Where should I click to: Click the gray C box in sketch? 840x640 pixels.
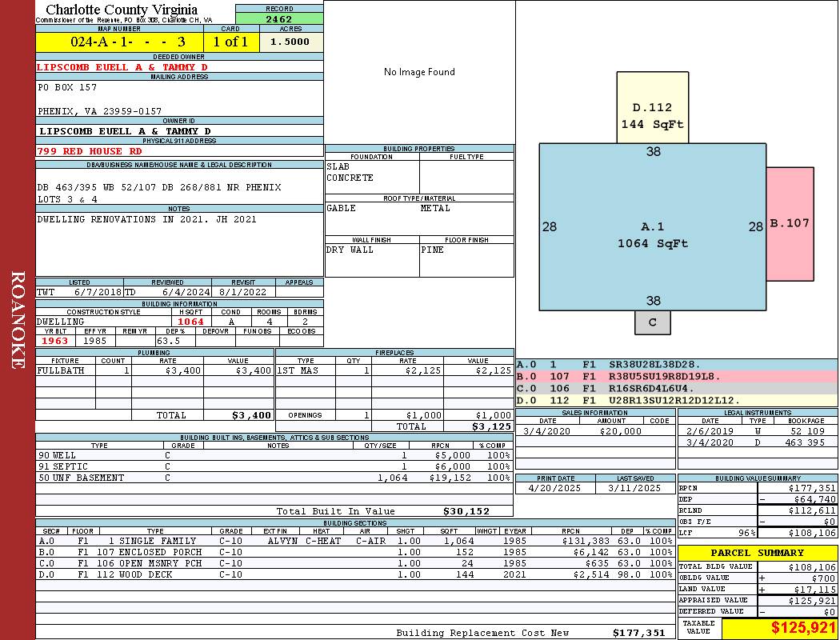tap(653, 322)
